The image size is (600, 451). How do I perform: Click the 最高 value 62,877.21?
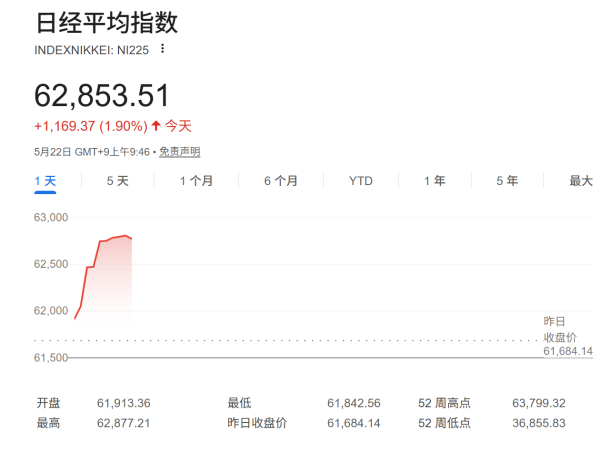click(x=124, y=423)
